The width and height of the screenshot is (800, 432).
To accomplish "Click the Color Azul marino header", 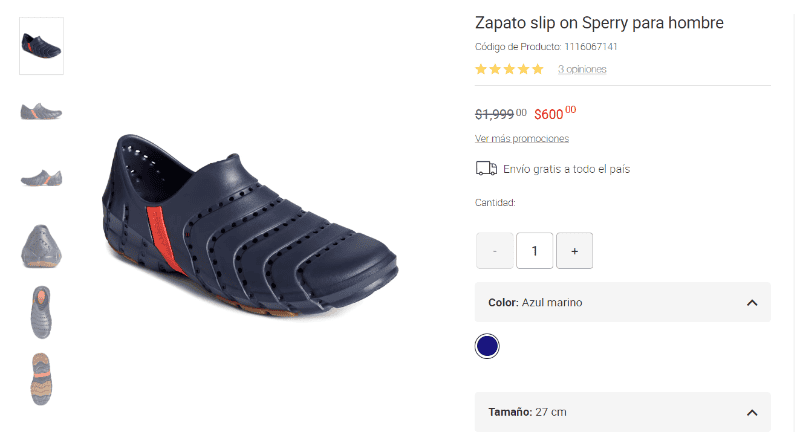I will point(535,302).
